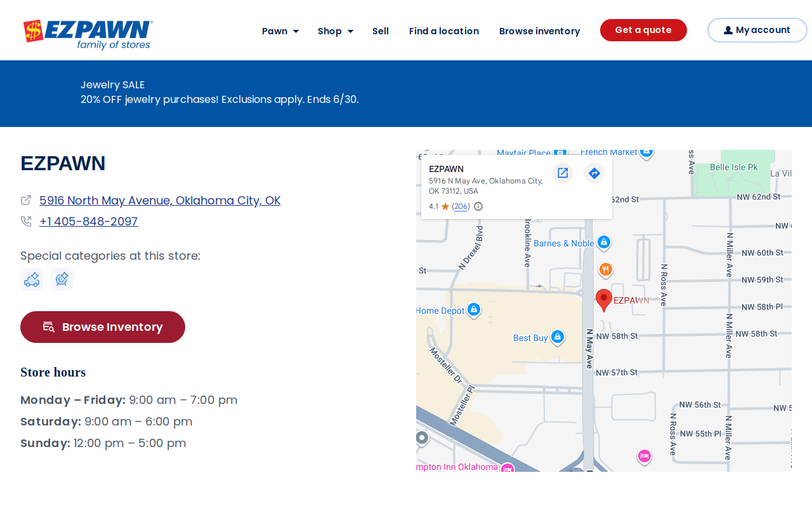This screenshot has width=812, height=508.
Task: Open Browse inventory in top navigation
Action: pos(539,31)
